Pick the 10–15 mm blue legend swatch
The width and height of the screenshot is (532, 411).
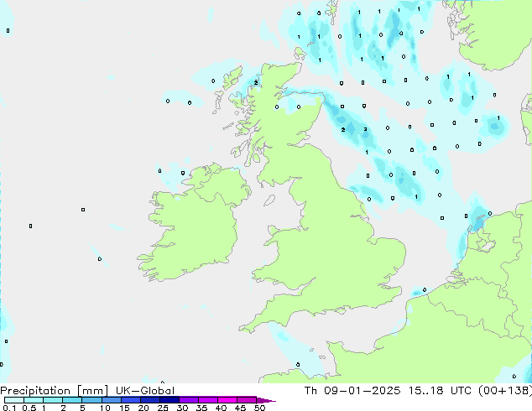click(x=112, y=400)
